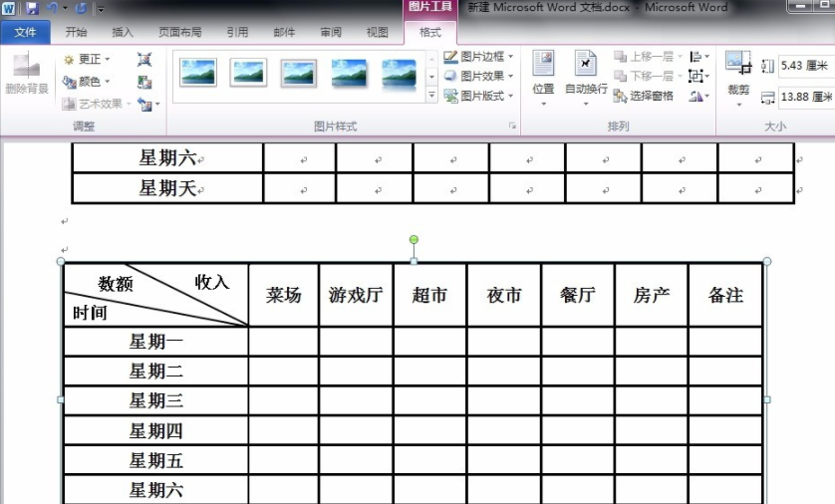Click the Undo icon in quick access toolbar
Image resolution: width=835 pixels, height=504 pixels.
(52, 8)
